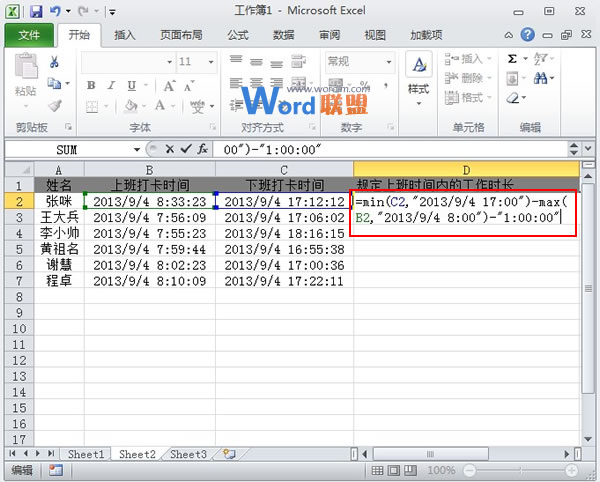Click the Insert Function fx icon
Viewport: 600px width, 482px height.
tap(201, 148)
